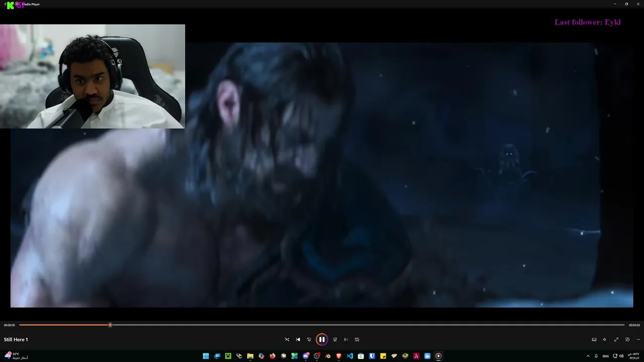Pause the video with the pause button
Image resolution: width=644 pixels, height=362 pixels.
pyautogui.click(x=322, y=339)
